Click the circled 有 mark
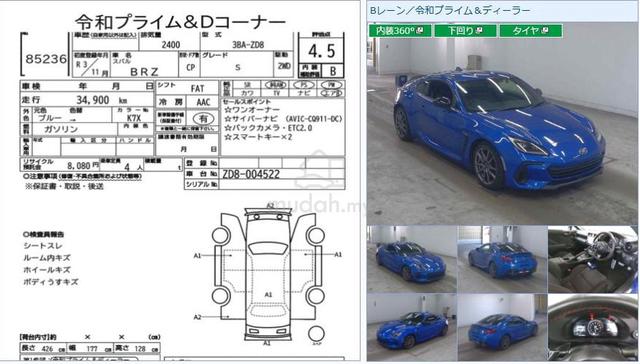Viewport: 640px width, 364px height. pos(203,119)
